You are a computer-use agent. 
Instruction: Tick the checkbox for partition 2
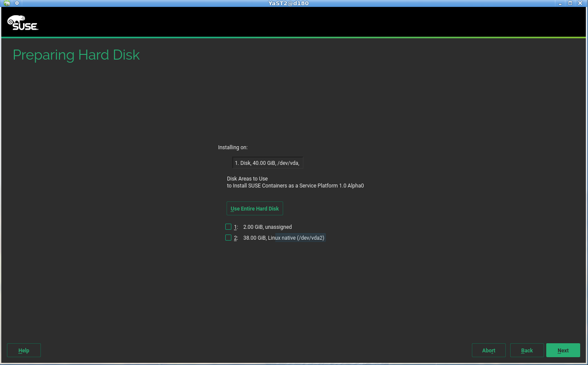tap(228, 238)
